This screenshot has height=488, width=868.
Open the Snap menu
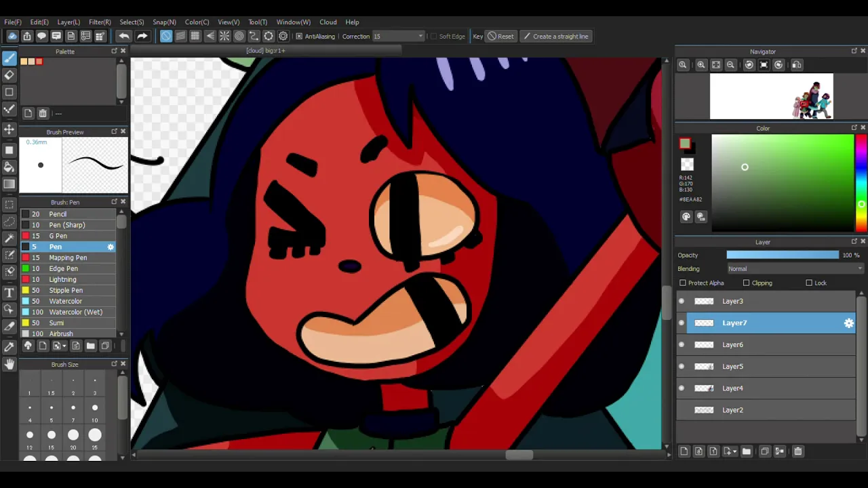coord(164,22)
